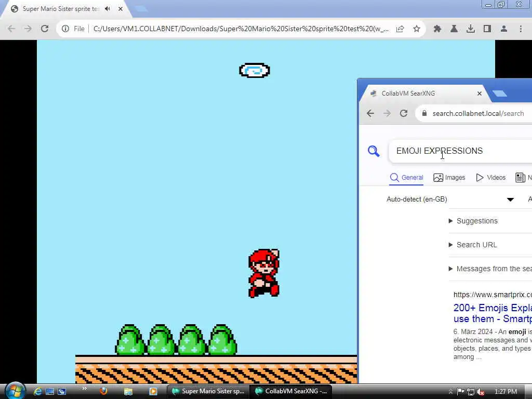Open Chrome downloads icon
This screenshot has width=532, height=399.
click(x=471, y=29)
